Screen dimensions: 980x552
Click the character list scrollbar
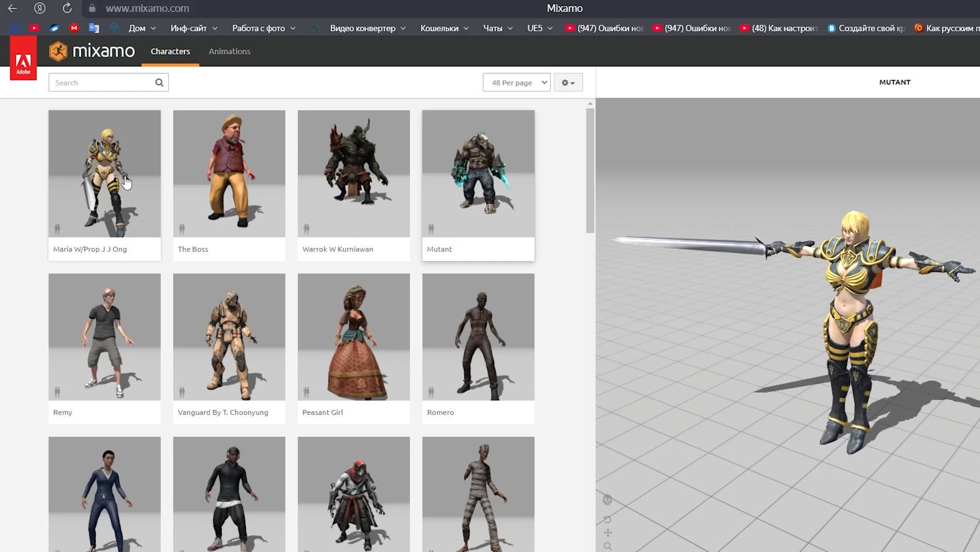[x=590, y=171]
